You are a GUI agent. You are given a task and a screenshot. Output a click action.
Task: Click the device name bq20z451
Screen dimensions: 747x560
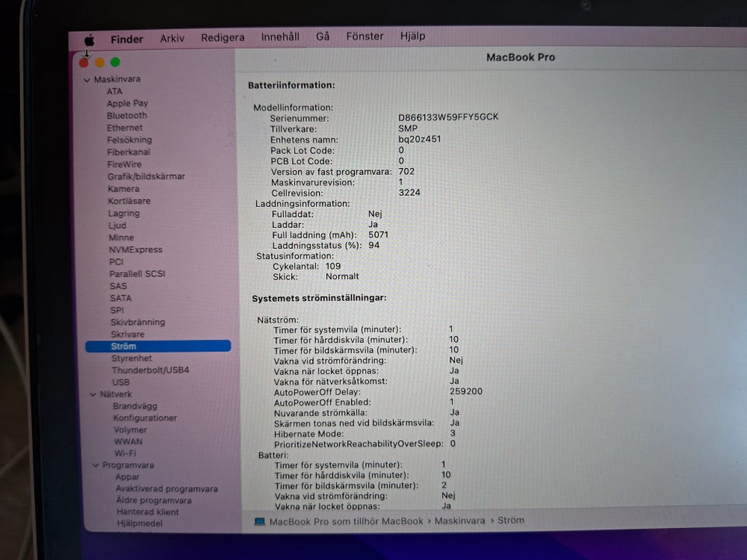[419, 139]
